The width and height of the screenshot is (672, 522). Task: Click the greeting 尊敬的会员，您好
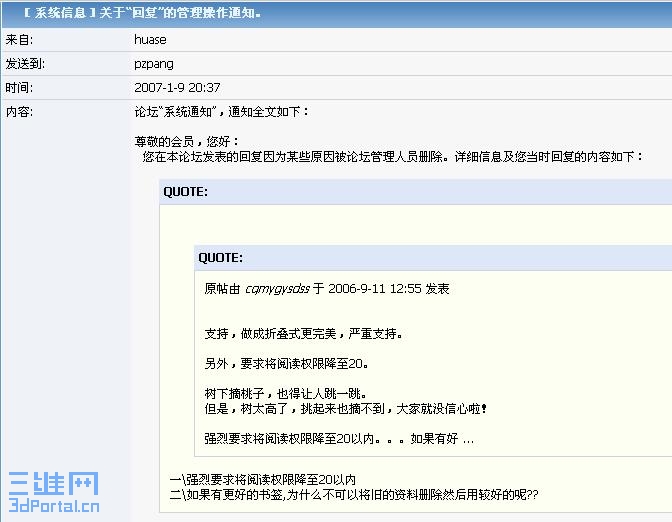(x=186, y=141)
